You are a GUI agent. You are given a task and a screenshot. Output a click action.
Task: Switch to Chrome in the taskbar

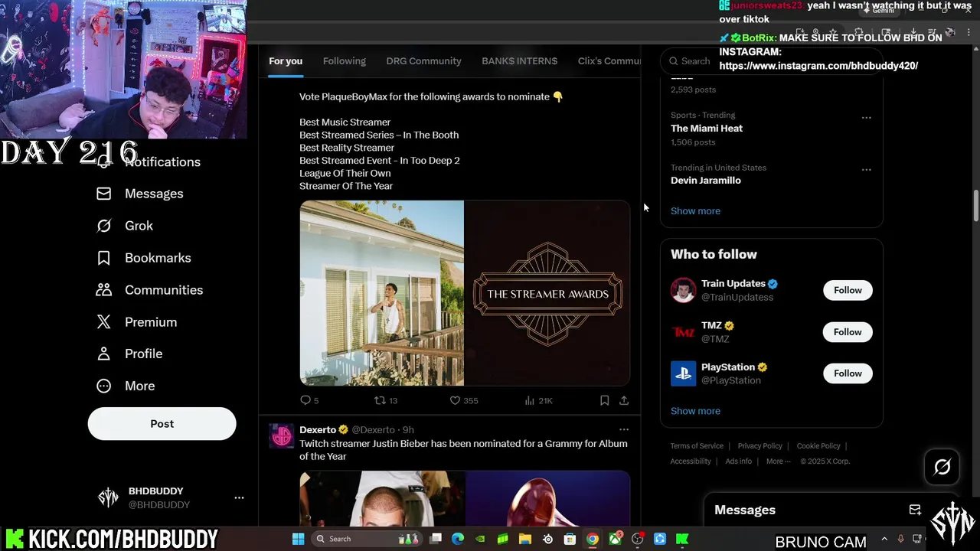[x=593, y=539]
